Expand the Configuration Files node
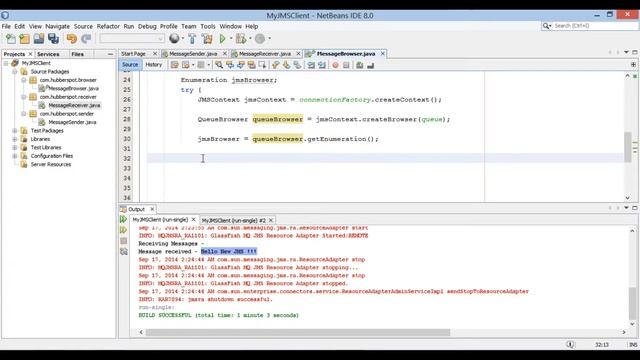 coord(15,156)
